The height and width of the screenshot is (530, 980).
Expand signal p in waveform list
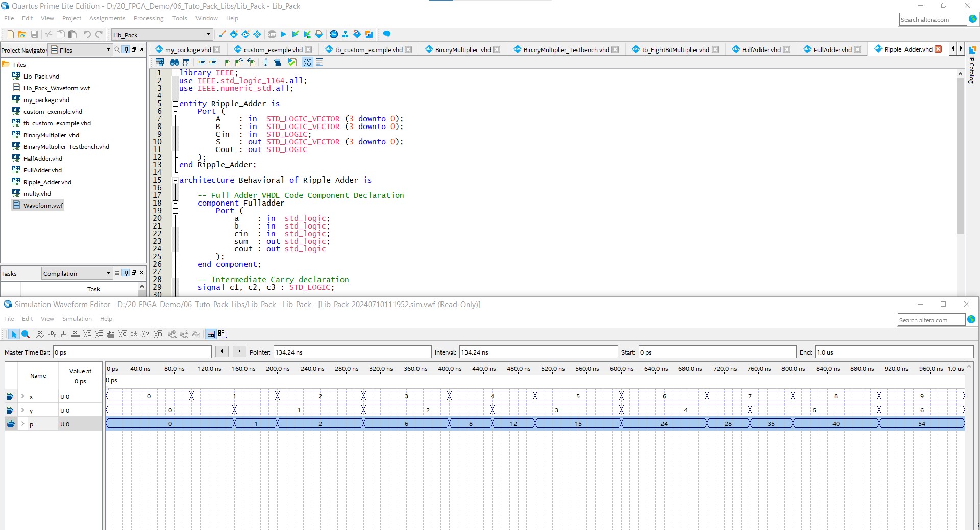pos(23,424)
